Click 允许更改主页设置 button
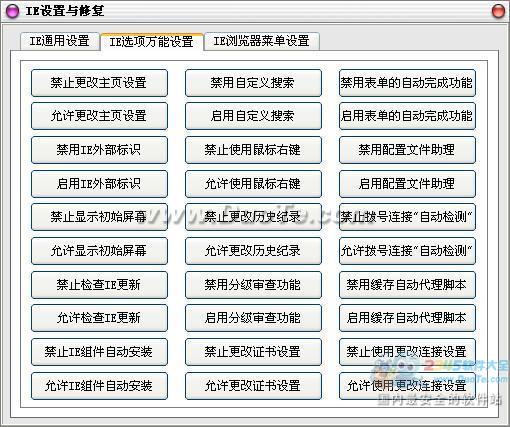510x427 pixels. coord(99,116)
